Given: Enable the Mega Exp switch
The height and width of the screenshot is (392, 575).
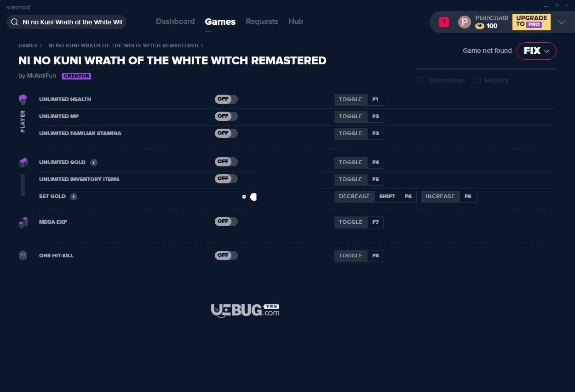Looking at the screenshot, I should (x=226, y=222).
